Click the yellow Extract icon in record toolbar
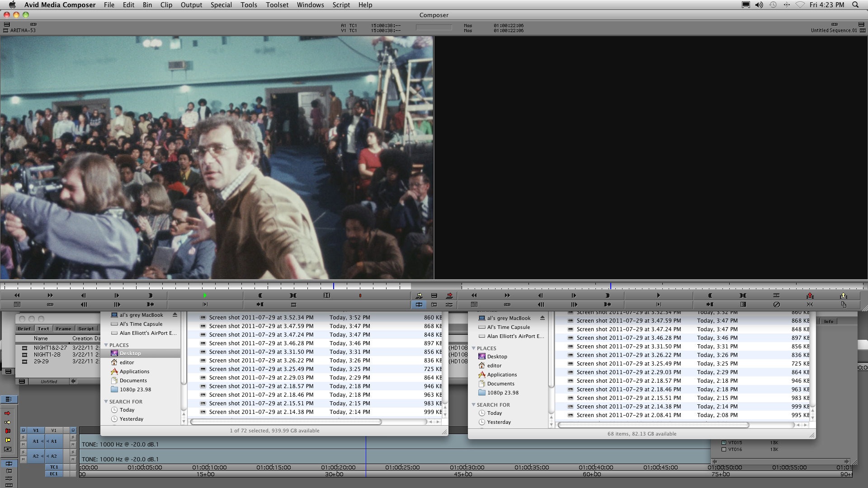The image size is (868, 488). (843, 296)
